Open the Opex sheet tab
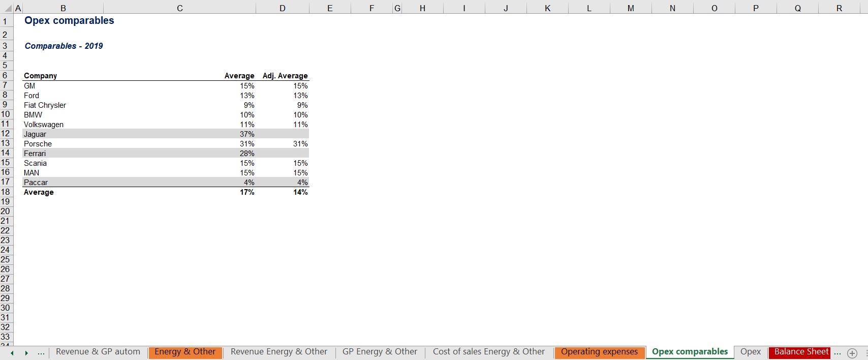The image size is (868, 360). coord(751,352)
